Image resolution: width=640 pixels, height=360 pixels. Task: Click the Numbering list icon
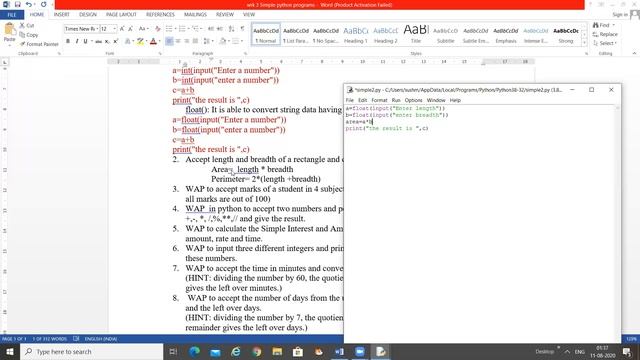[183, 29]
